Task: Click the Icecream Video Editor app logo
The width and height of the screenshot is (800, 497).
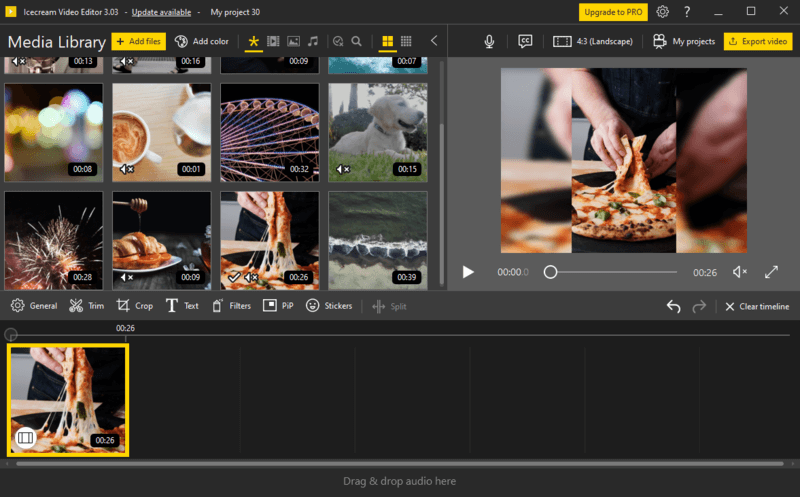Action: tap(11, 11)
